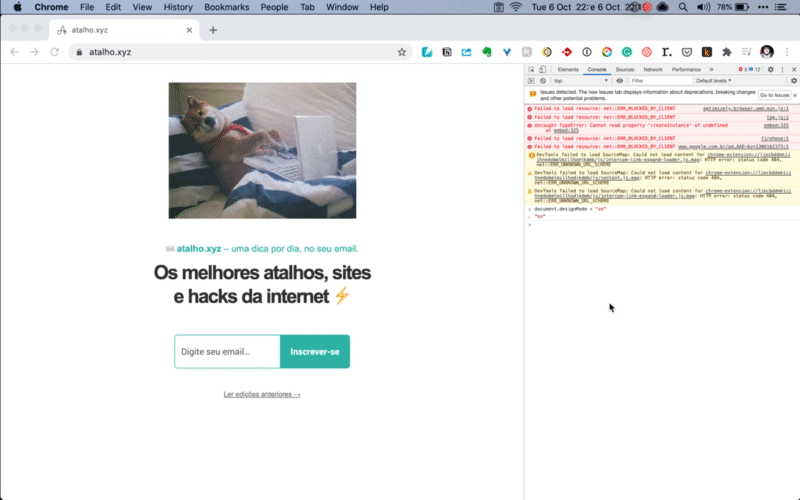Viewport: 800px width, 500px height.
Task: Open Chrome's three-dot menu
Action: point(787,52)
